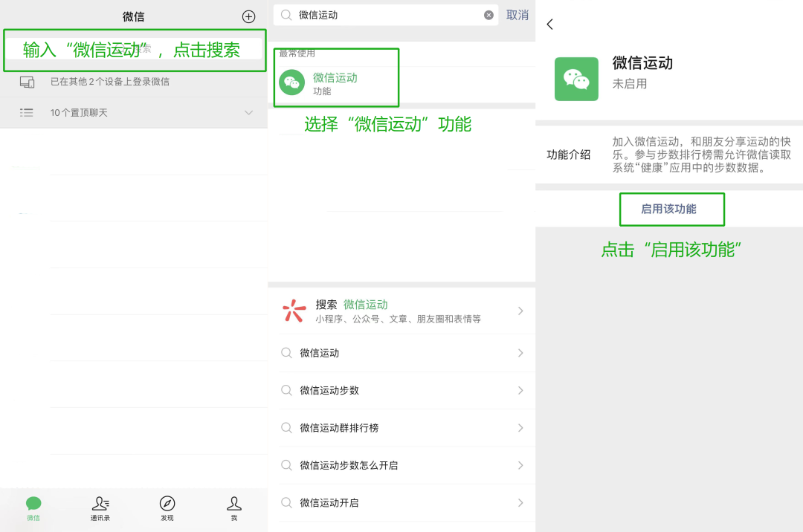Click the search icon beside 微信运动开启
The image size is (803, 532).
coord(286,503)
